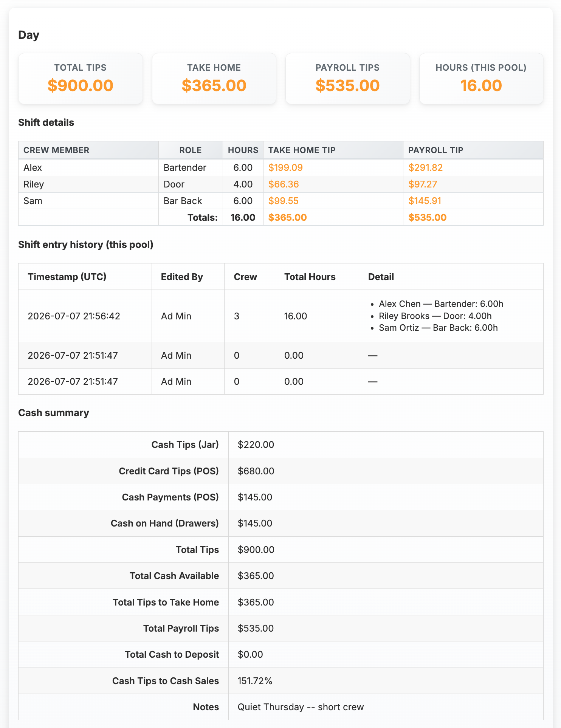Click the Shift details heading
Viewport: 561px width, 728px height.
[x=46, y=122]
